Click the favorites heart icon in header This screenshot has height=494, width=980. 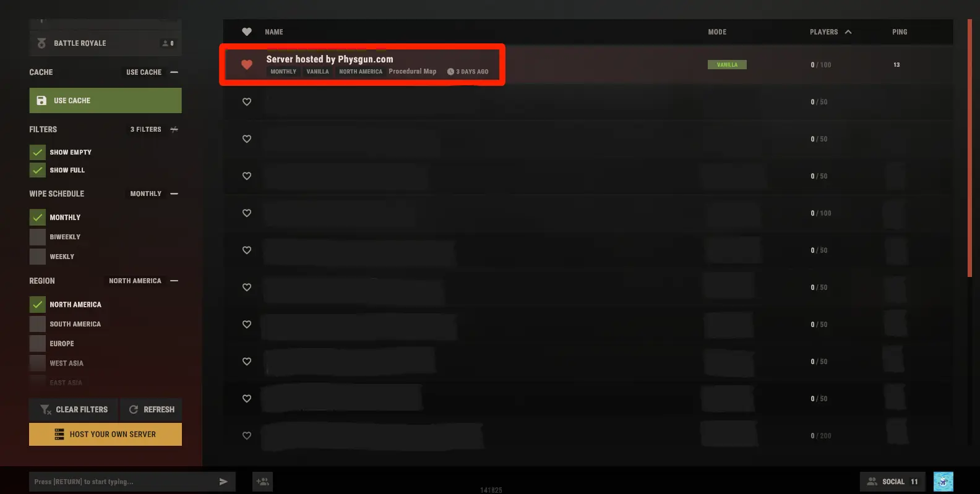click(x=246, y=32)
